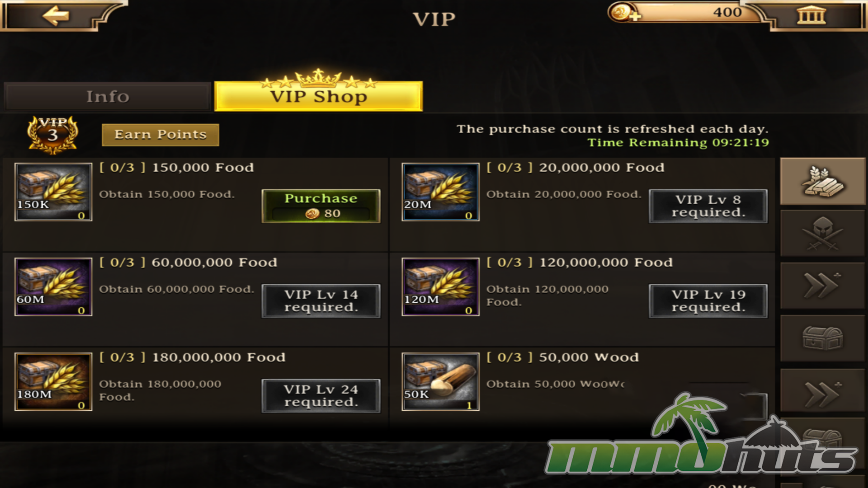Switch to the Info tab
Image resolution: width=868 pixels, height=488 pixels.
108,96
